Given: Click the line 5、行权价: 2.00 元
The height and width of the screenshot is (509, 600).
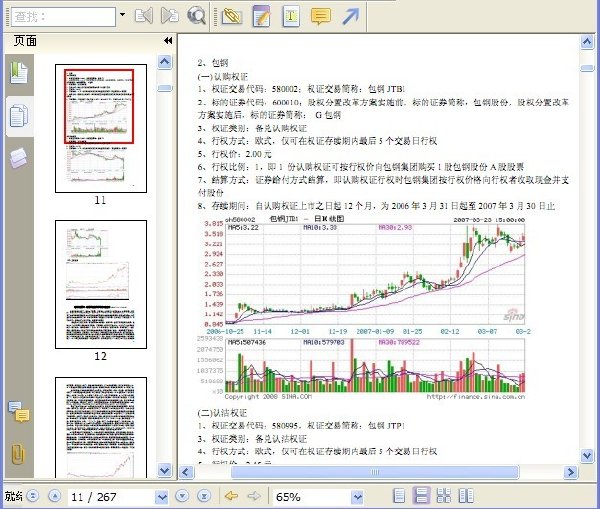Looking at the screenshot, I should point(234,154).
